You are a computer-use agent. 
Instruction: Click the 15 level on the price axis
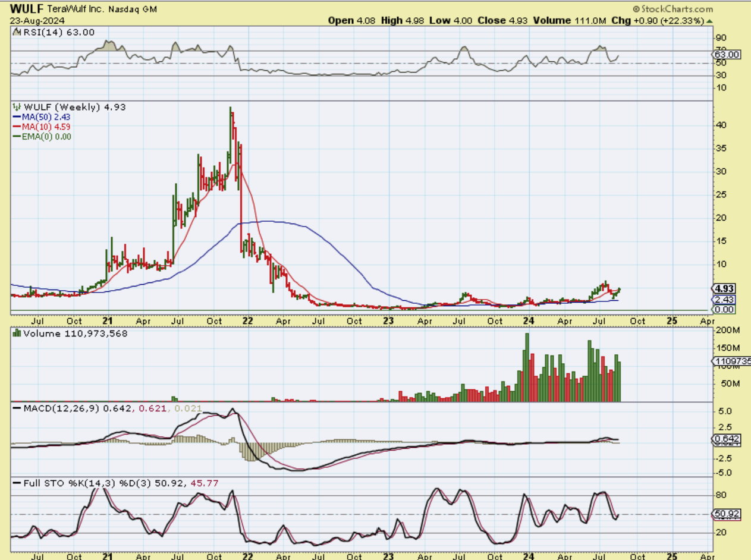pyautogui.click(x=721, y=241)
